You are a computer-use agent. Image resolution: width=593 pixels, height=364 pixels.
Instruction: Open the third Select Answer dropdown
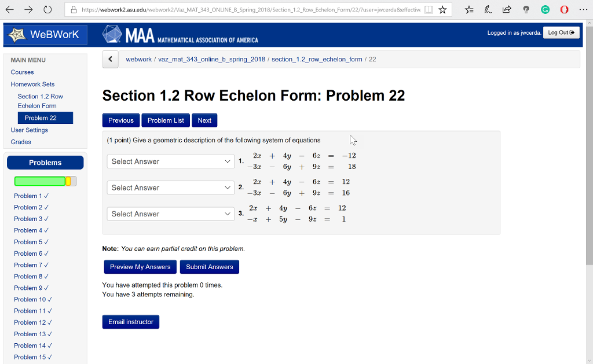pos(170,214)
